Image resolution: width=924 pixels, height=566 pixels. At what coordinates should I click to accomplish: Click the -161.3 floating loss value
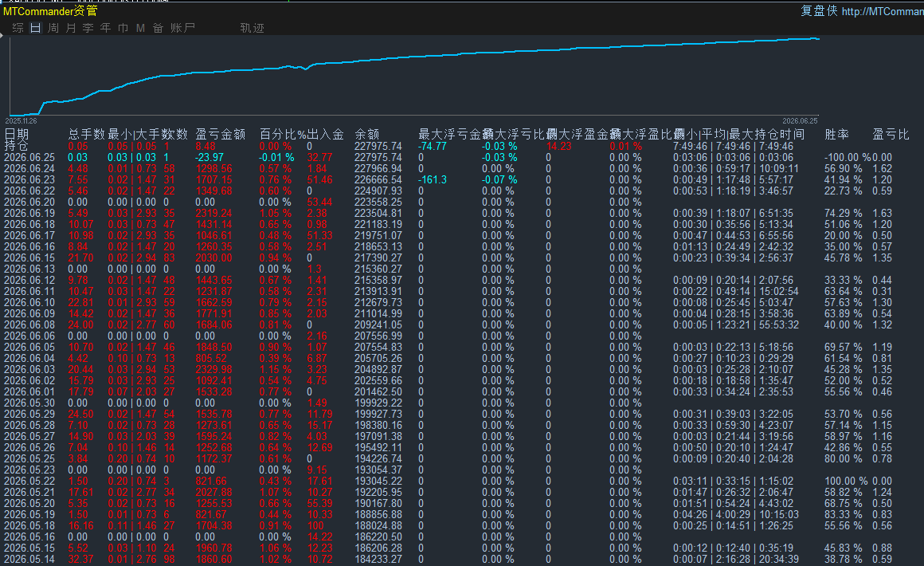433,180
